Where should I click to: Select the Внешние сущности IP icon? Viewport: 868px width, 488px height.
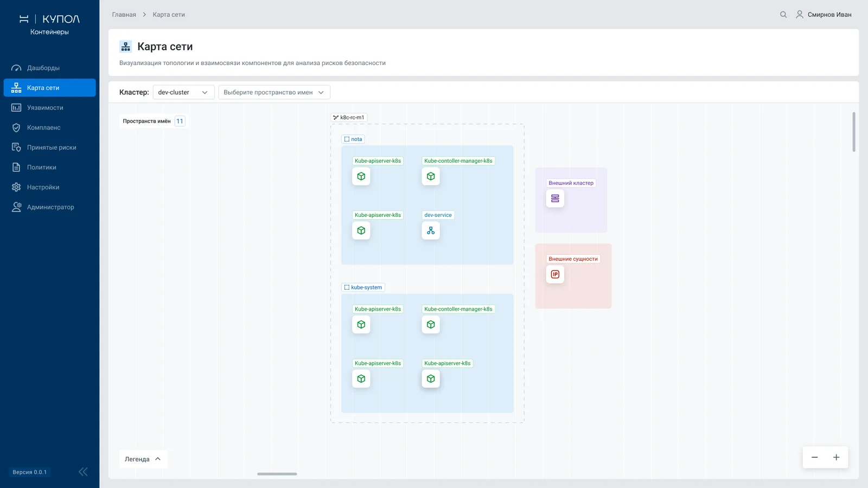click(555, 274)
